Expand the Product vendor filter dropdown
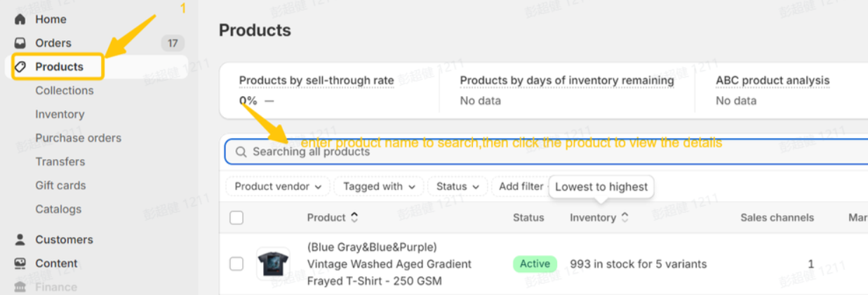 pos(278,186)
